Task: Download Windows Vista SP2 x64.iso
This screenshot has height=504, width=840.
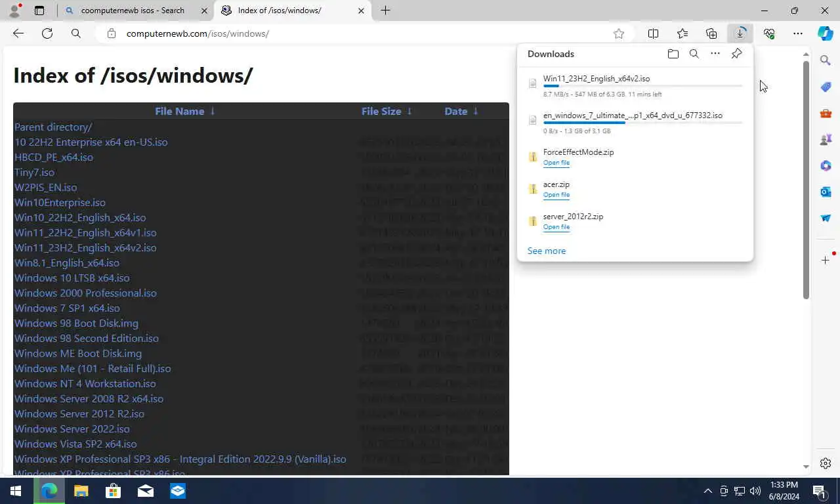Action: [x=75, y=444]
